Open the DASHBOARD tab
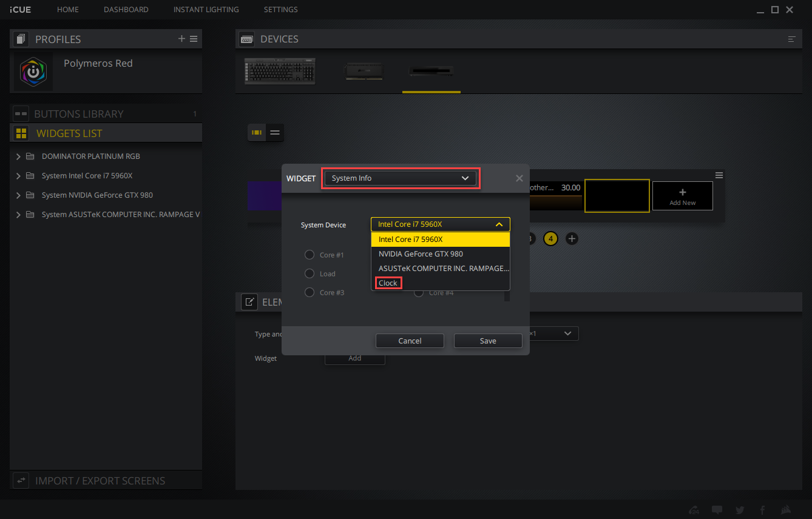 click(x=126, y=10)
